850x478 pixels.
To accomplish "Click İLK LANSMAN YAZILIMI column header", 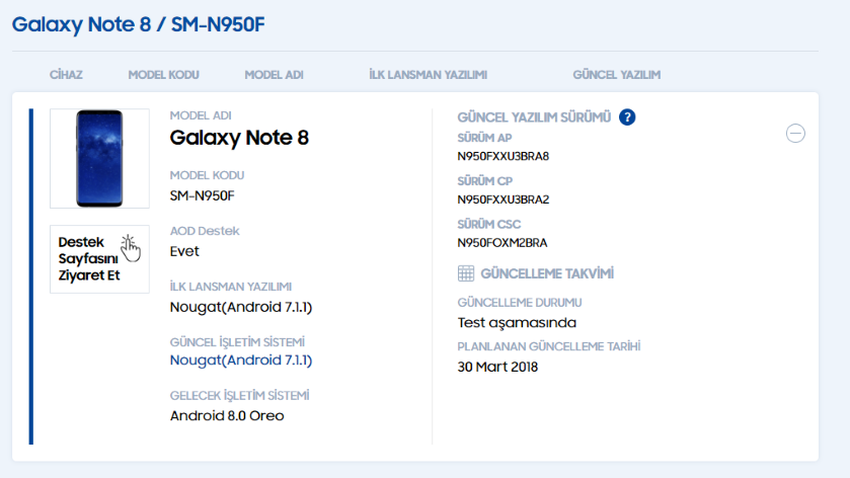I will tap(427, 75).
